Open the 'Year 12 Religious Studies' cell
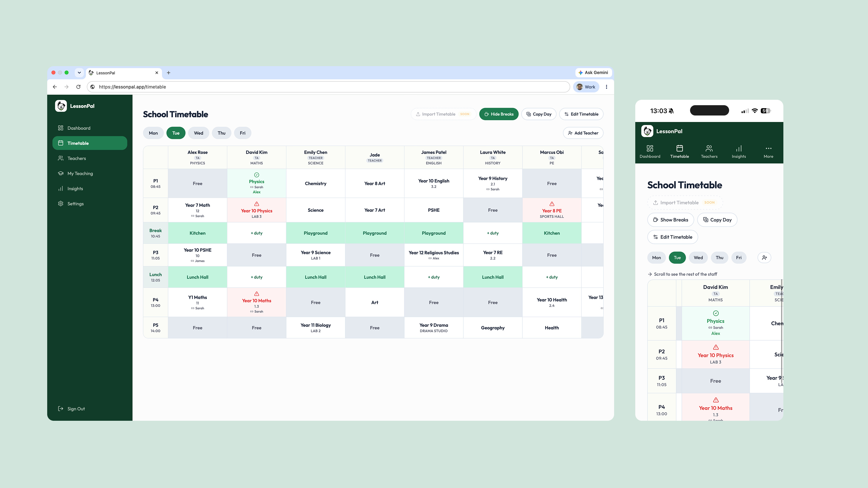The image size is (868, 488). point(434,255)
